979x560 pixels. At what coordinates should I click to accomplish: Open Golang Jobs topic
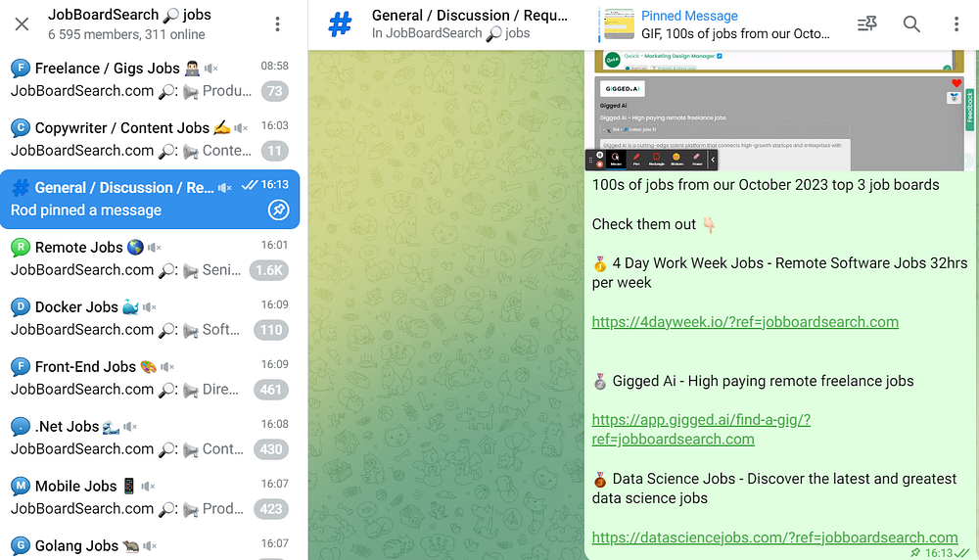coord(150,544)
